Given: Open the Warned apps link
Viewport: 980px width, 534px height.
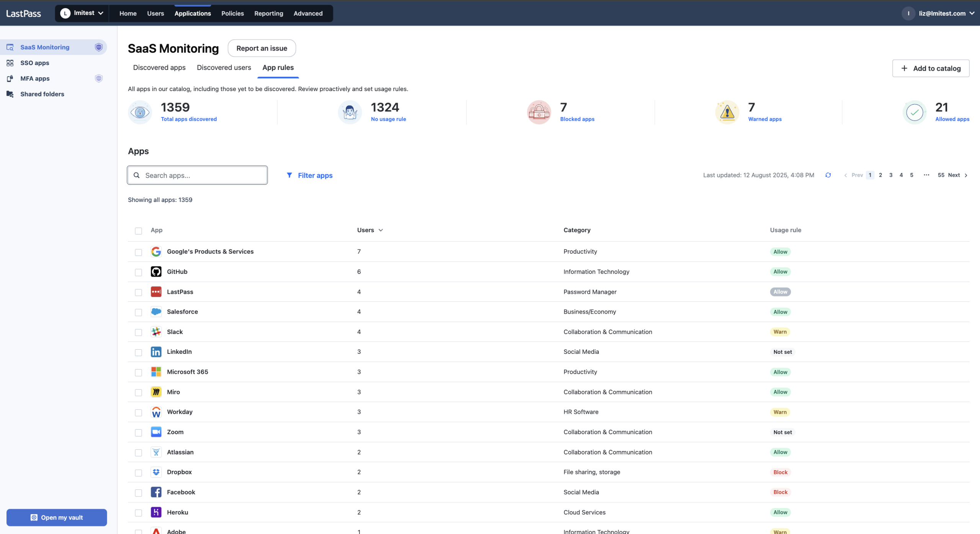Looking at the screenshot, I should [x=765, y=119].
